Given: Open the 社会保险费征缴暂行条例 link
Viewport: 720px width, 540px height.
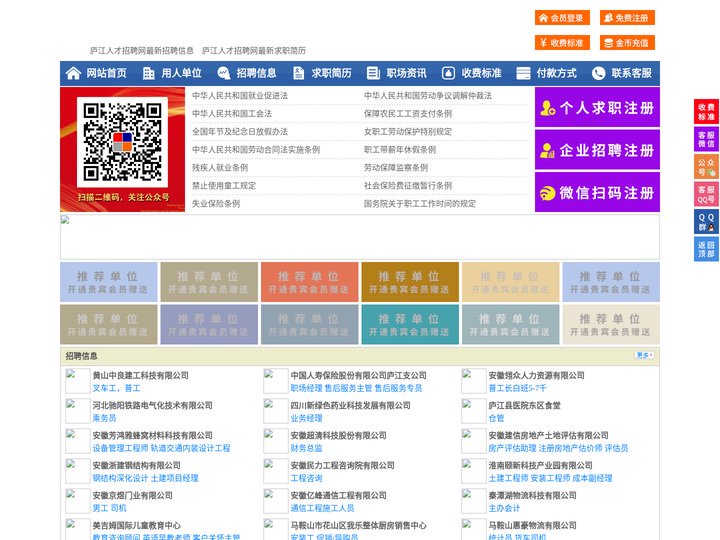Looking at the screenshot, I should pyautogui.click(x=408, y=186).
